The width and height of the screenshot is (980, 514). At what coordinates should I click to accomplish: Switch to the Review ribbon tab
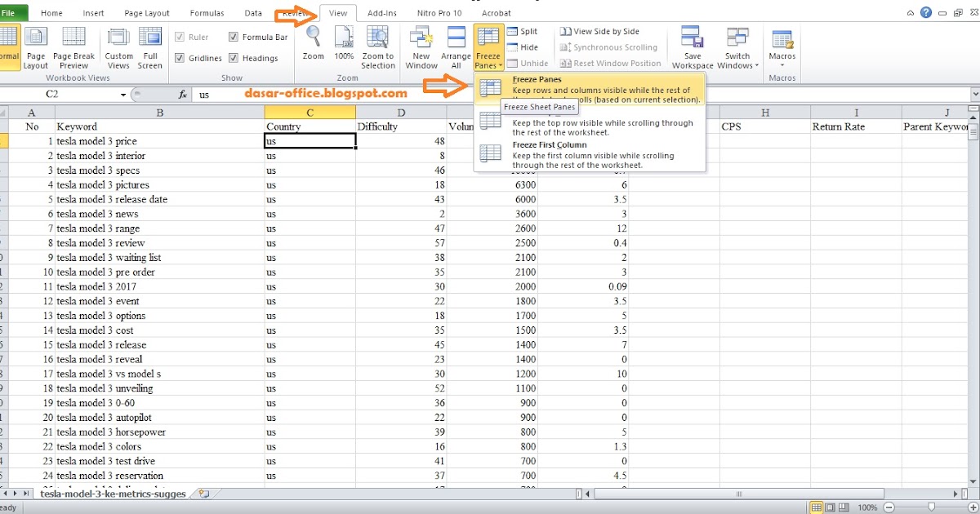tap(294, 12)
